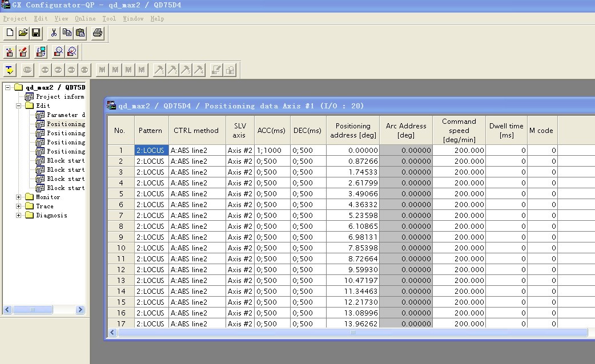Click the yellow arrow T toolbar icon
Viewport: 595px width, 364px height.
point(10,70)
